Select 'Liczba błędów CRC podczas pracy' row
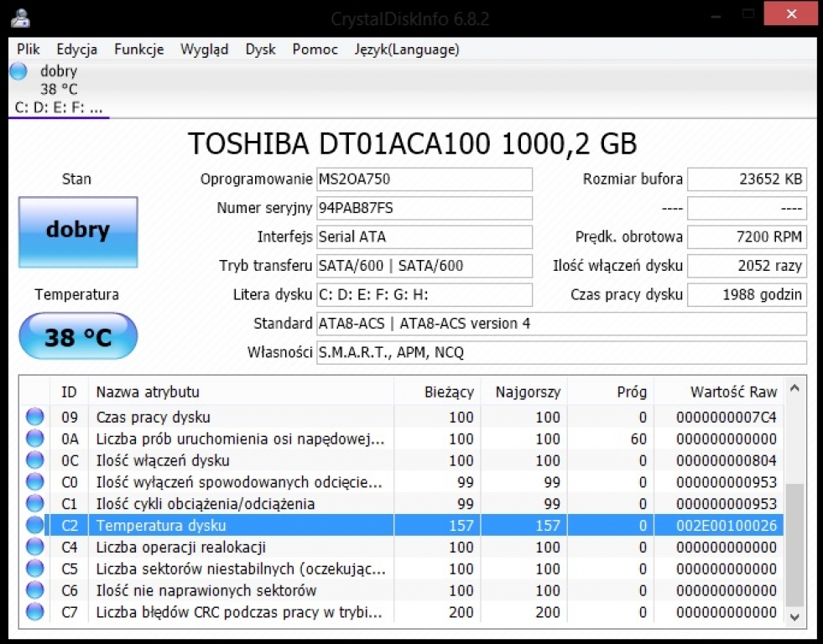The width and height of the screenshot is (823, 644). pos(402,612)
